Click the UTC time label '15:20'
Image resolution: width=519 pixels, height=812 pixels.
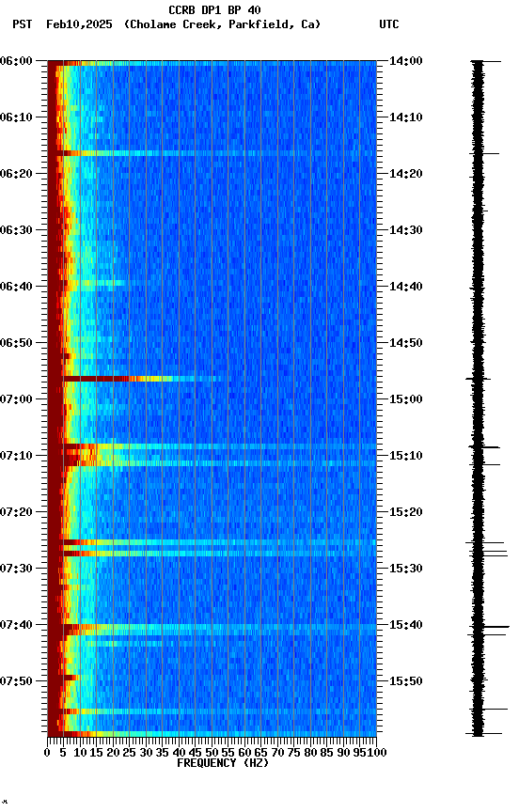tap(406, 512)
